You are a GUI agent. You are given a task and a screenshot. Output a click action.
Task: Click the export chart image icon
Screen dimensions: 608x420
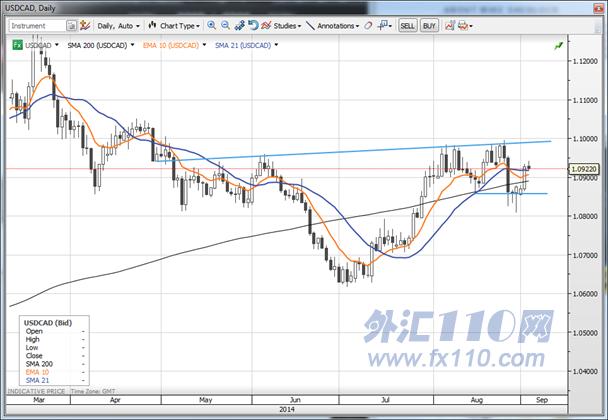(x=449, y=26)
